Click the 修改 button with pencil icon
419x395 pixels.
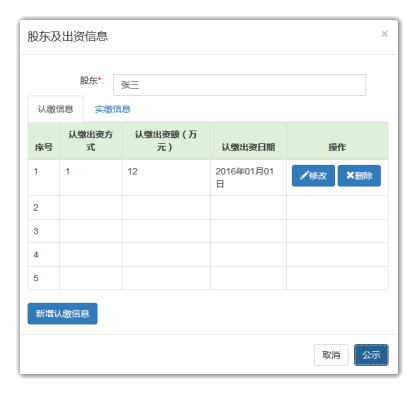point(313,176)
